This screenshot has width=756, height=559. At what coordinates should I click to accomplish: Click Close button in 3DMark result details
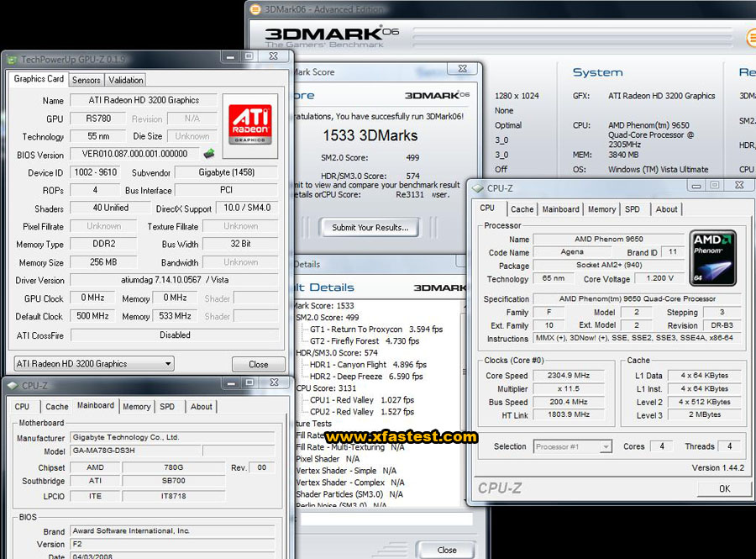coord(447,550)
